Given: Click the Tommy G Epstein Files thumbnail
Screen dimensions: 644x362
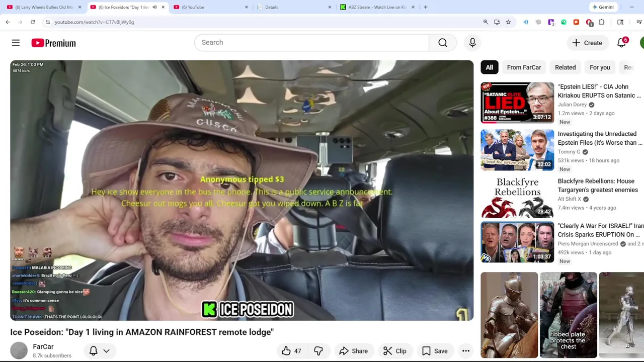Looking at the screenshot, I should click(x=517, y=150).
